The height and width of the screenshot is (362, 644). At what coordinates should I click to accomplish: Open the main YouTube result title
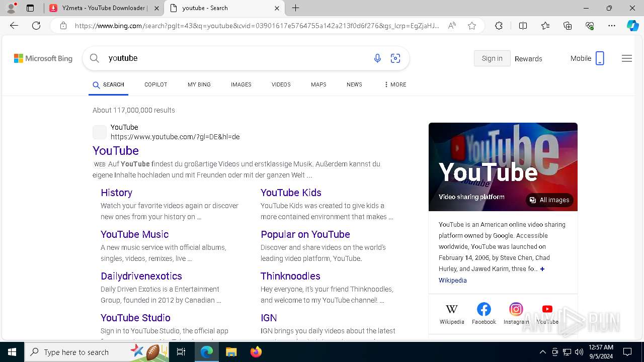[116, 150]
